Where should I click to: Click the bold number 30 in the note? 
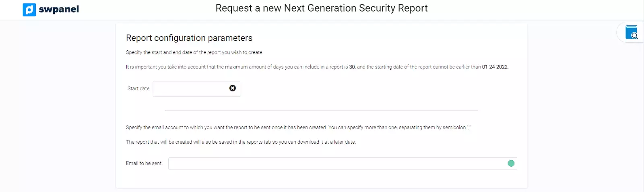tap(352, 67)
